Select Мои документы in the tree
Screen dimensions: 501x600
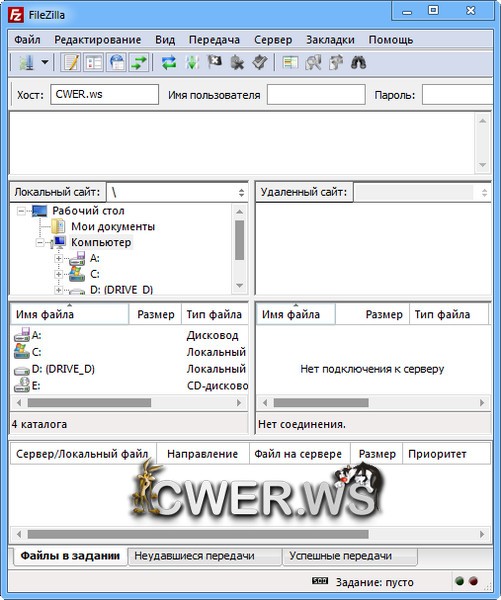click(113, 227)
